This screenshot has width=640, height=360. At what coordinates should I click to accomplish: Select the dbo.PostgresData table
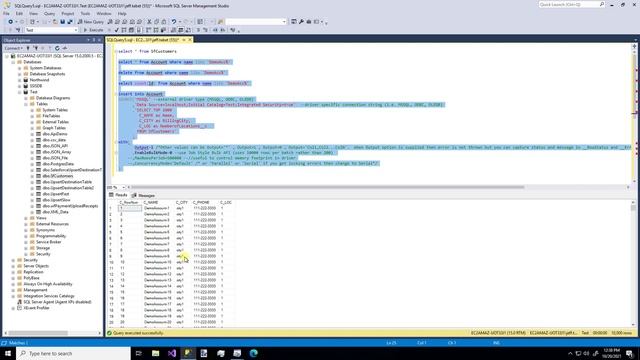pyautogui.click(x=58, y=164)
